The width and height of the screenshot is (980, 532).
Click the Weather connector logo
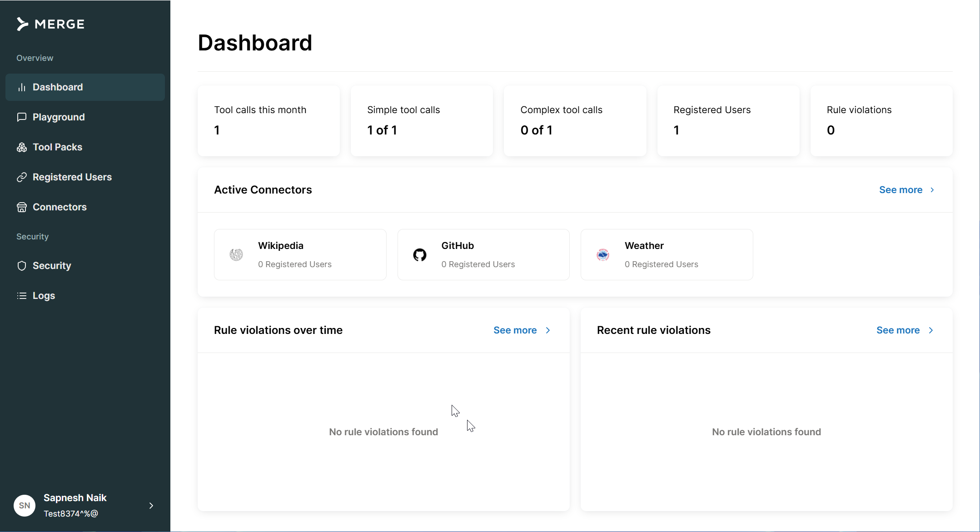click(x=603, y=255)
